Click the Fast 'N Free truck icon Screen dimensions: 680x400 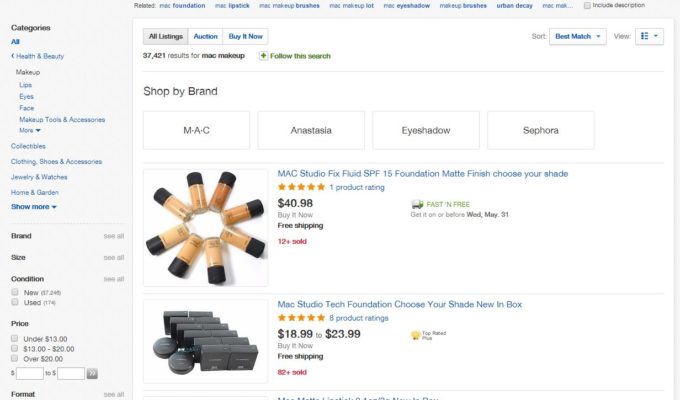coord(417,203)
